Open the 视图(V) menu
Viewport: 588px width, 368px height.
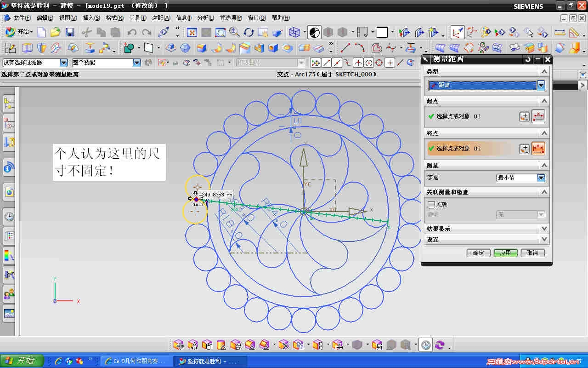coord(68,18)
